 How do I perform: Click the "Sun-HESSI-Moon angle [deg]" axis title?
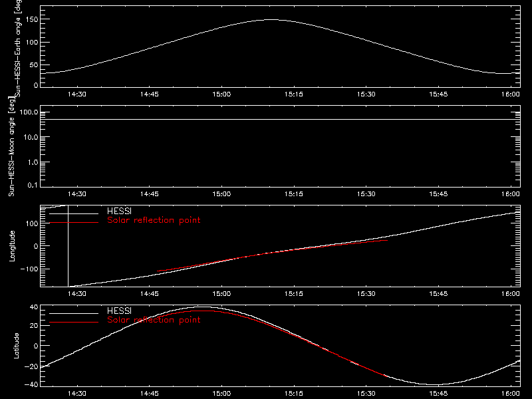[x=11, y=146]
